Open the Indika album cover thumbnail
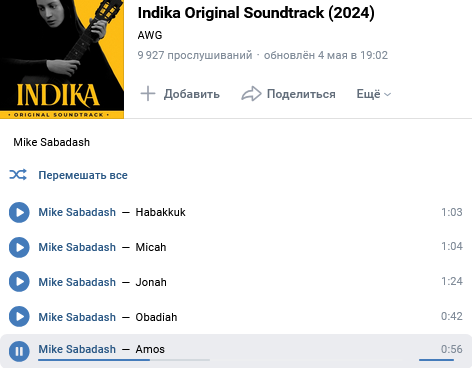 tap(62, 59)
